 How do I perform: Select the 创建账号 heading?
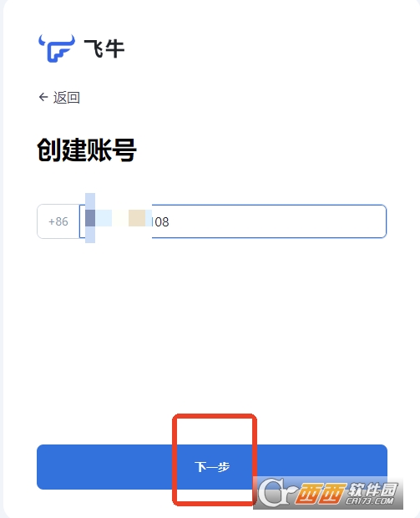[x=87, y=150]
